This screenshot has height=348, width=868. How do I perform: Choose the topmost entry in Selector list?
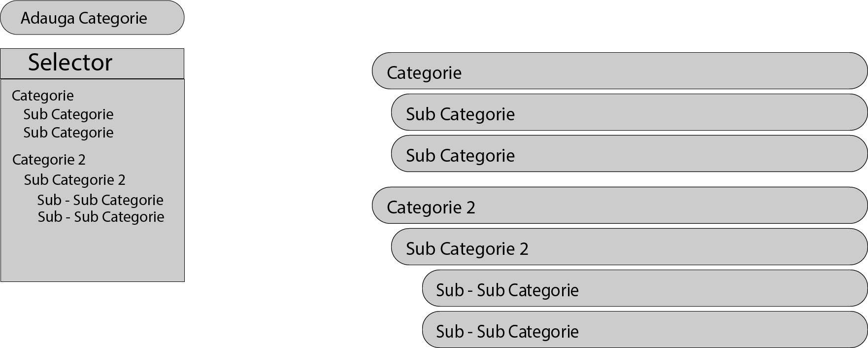coord(43,96)
